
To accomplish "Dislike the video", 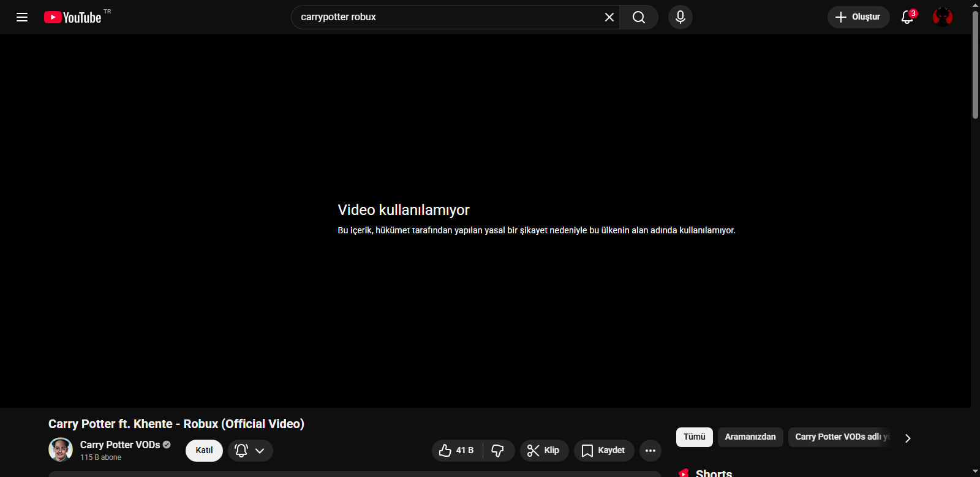I will (x=498, y=451).
